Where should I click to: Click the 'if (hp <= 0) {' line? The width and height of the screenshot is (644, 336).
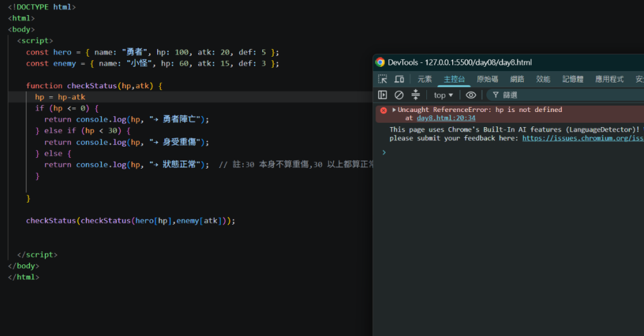[x=67, y=108]
